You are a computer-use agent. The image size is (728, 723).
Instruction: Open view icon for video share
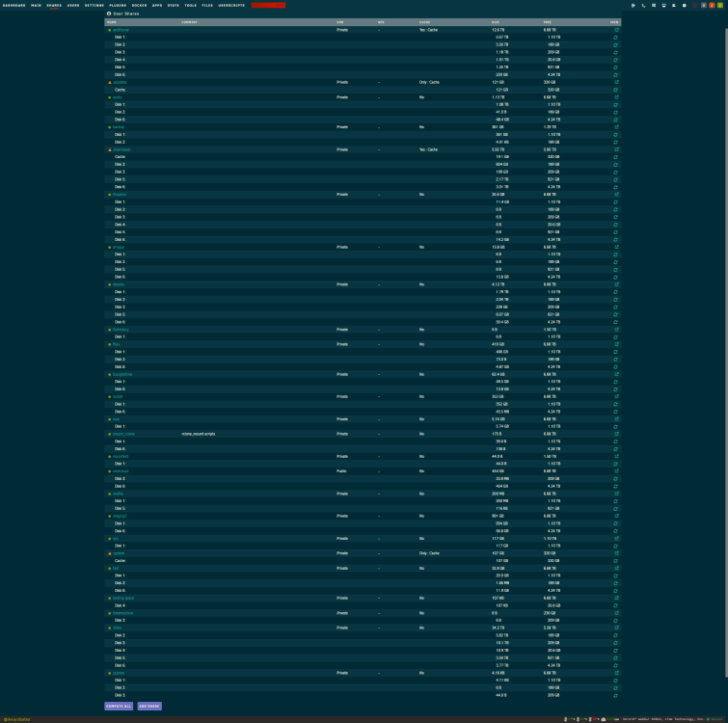coord(616,628)
